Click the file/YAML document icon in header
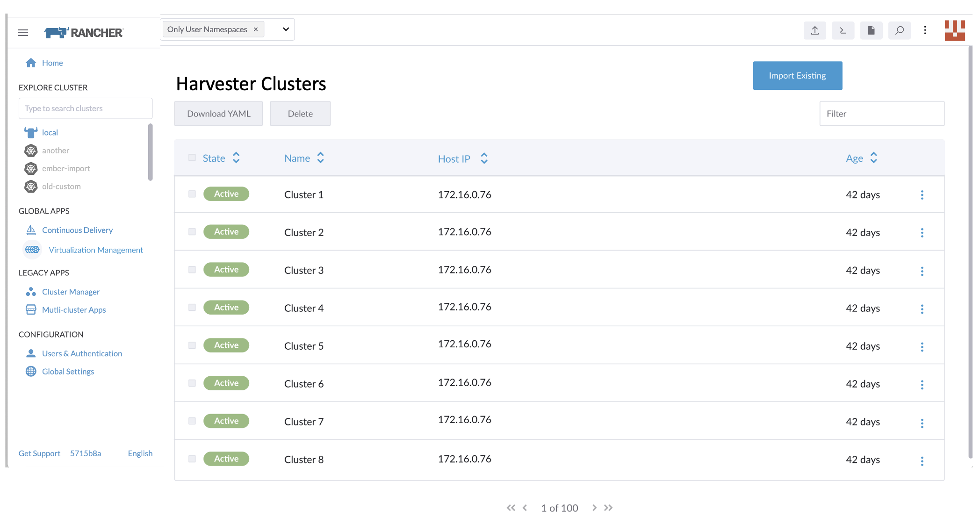This screenshot has height=517, width=980. coord(871,30)
